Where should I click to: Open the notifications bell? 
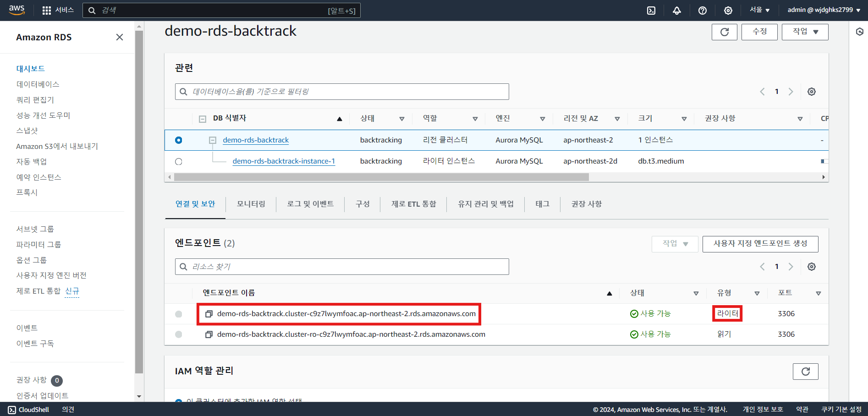pos(677,10)
